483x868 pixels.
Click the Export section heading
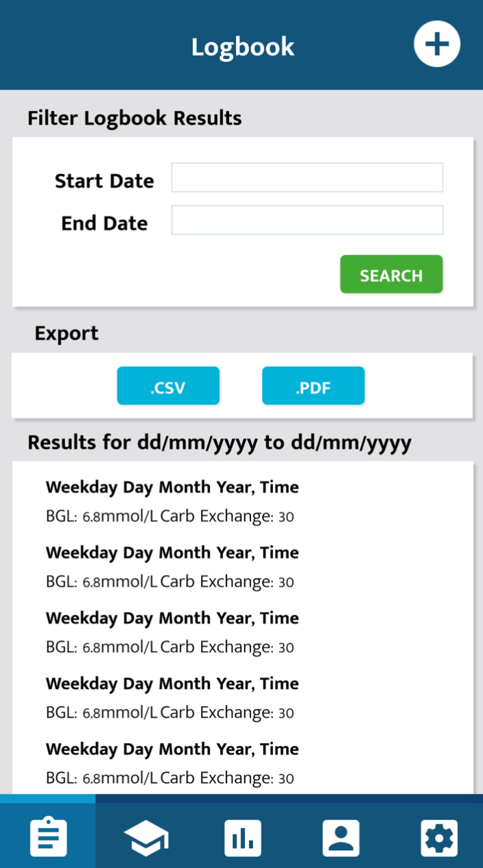coord(67,334)
